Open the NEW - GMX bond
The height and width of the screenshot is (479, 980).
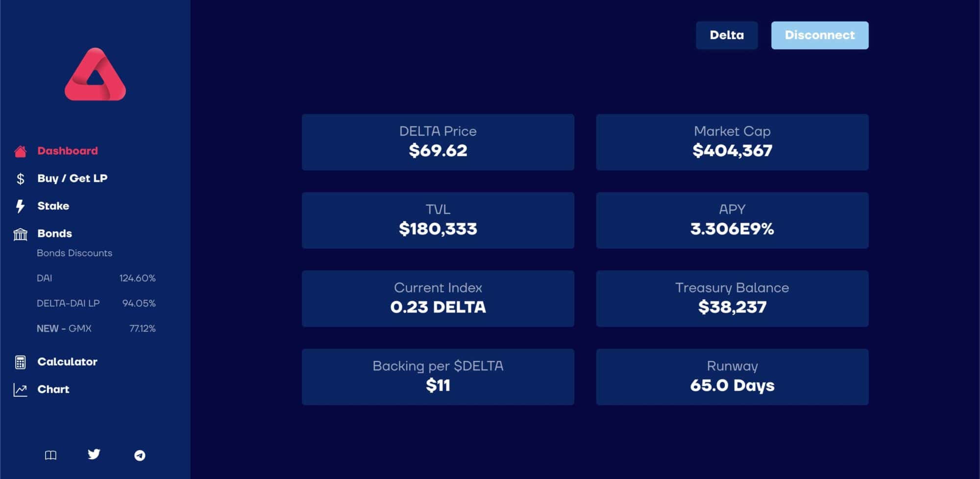pos(96,328)
